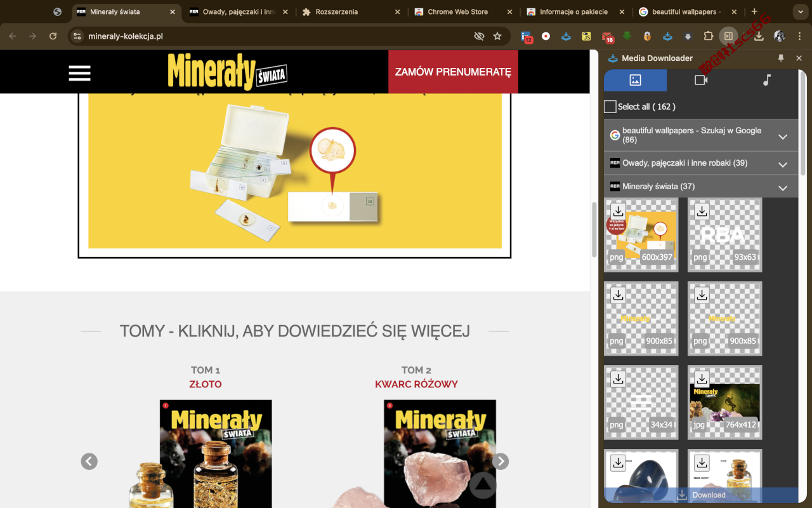The width and height of the screenshot is (812, 508).
Task: Click the green download arrow extension
Action: [627, 36]
